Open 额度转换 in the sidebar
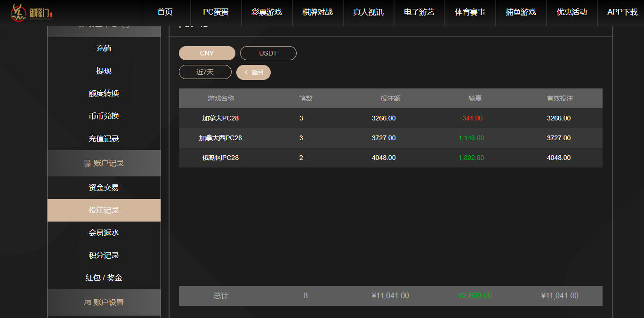The width and height of the screenshot is (644, 318). coord(104,94)
